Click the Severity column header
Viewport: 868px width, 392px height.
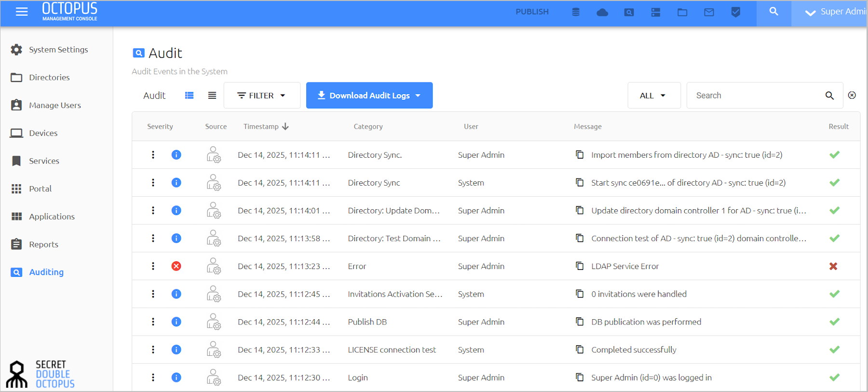coord(160,127)
